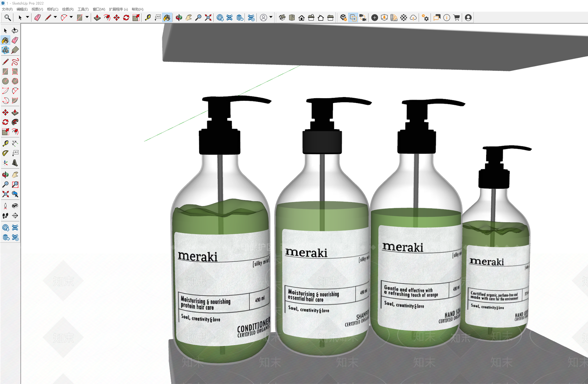588x384 pixels.
Task: Pick the Freehand drawing tool
Action: point(15,62)
